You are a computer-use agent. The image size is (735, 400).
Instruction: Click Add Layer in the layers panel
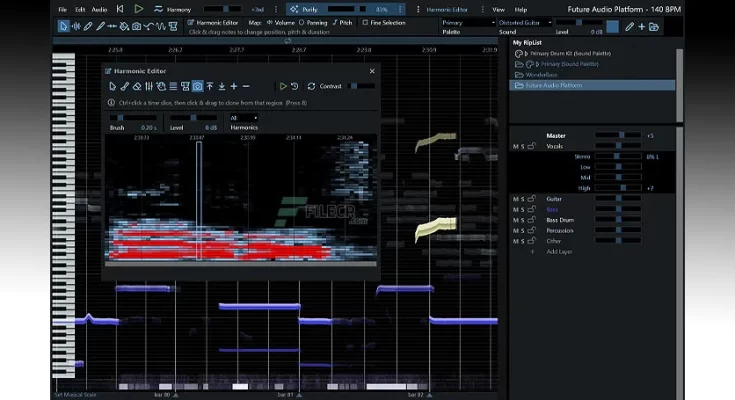click(561, 251)
